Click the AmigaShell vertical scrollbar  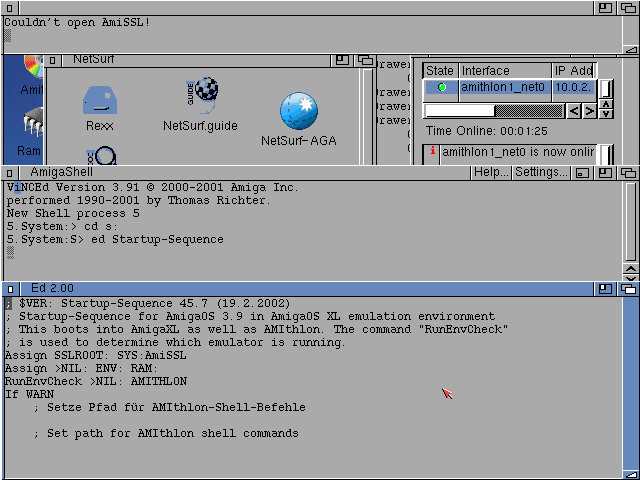[x=631, y=221]
